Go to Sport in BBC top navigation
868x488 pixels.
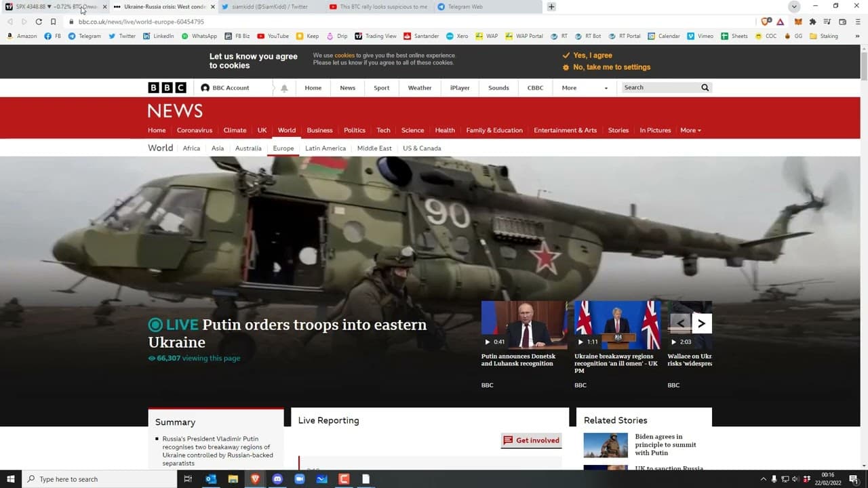coord(382,88)
